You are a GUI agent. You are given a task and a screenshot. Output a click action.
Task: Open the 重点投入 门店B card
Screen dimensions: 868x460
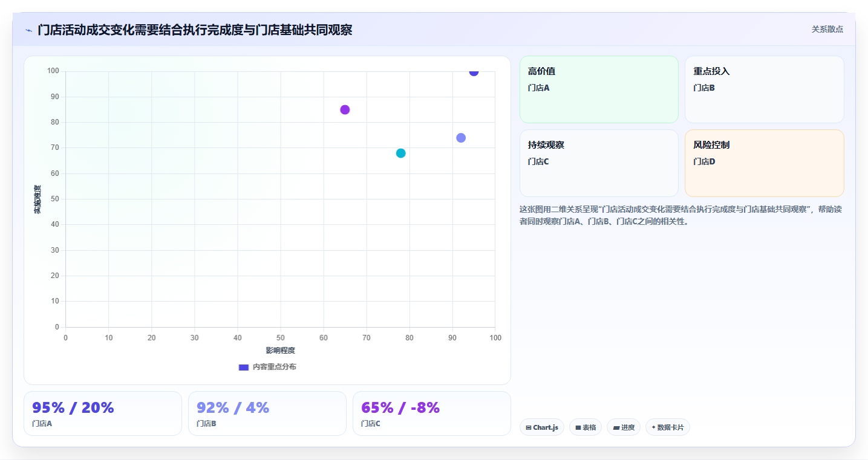(x=764, y=89)
